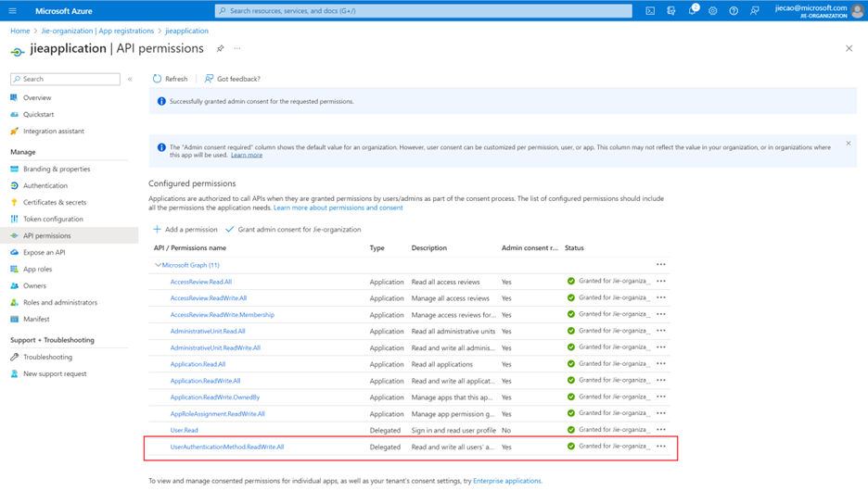Open Roles and administrators

(59, 303)
